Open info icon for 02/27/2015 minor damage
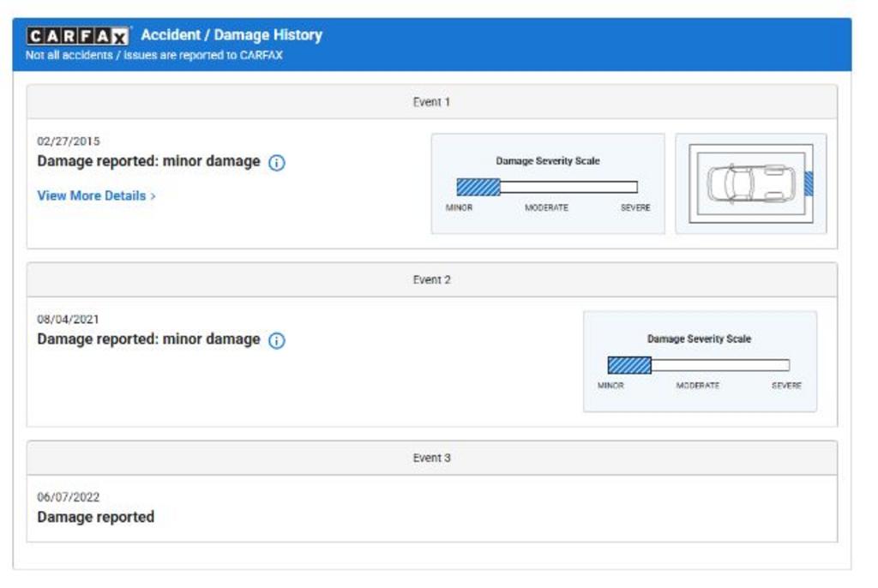This screenshot has width=878, height=588. [276, 163]
